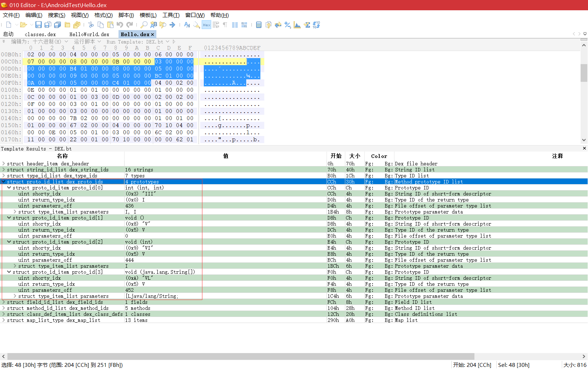Click the Replace icon with letter B
This screenshot has height=369, width=588.
[x=154, y=25]
